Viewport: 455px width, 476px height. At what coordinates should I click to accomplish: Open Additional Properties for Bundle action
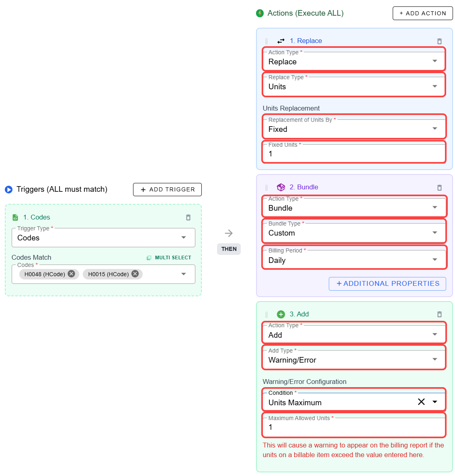(387, 283)
